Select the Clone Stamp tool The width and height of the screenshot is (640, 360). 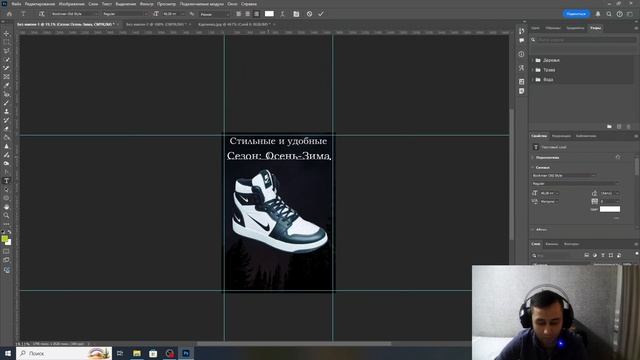click(x=7, y=111)
